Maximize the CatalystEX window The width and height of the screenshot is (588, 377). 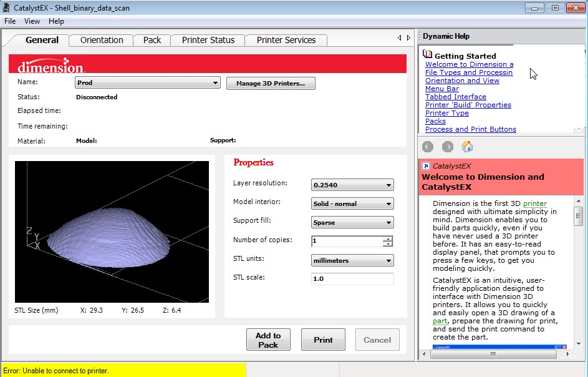click(555, 7)
